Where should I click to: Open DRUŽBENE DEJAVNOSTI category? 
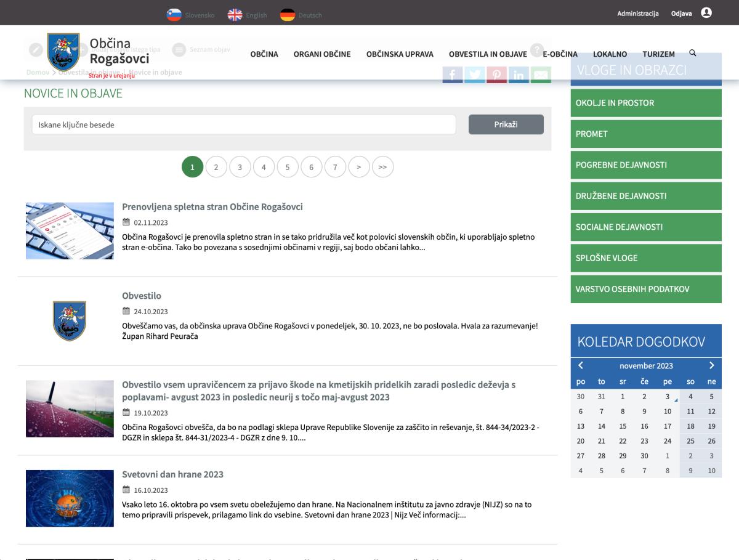646,196
